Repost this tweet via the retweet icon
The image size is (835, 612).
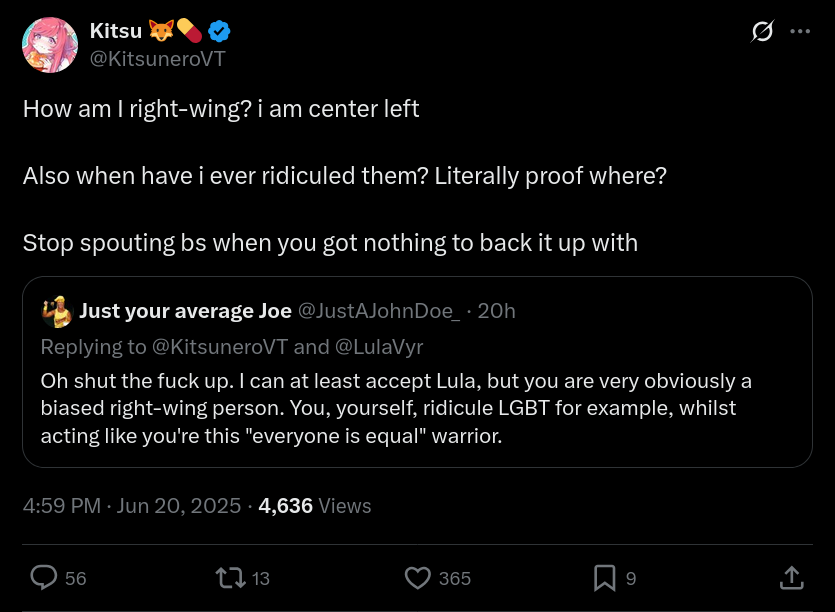(230, 577)
